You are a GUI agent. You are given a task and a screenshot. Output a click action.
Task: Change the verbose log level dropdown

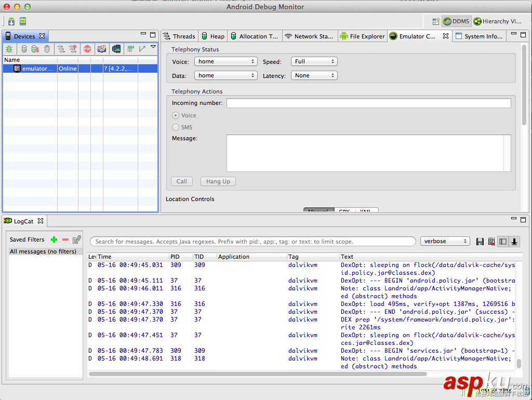pos(445,241)
